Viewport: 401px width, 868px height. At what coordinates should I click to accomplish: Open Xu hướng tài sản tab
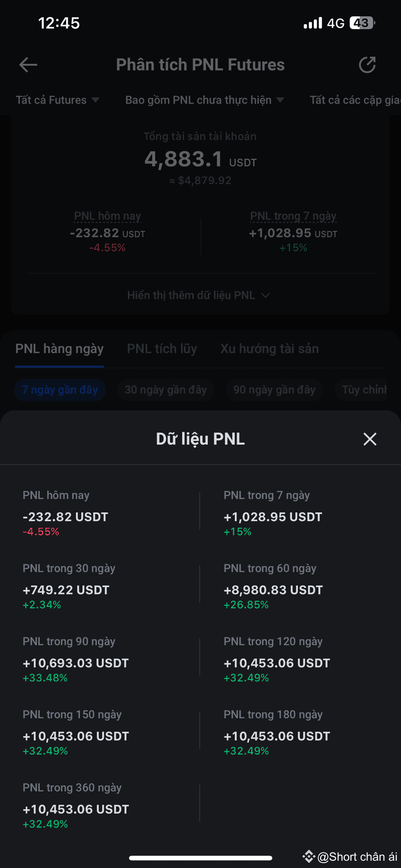269,349
